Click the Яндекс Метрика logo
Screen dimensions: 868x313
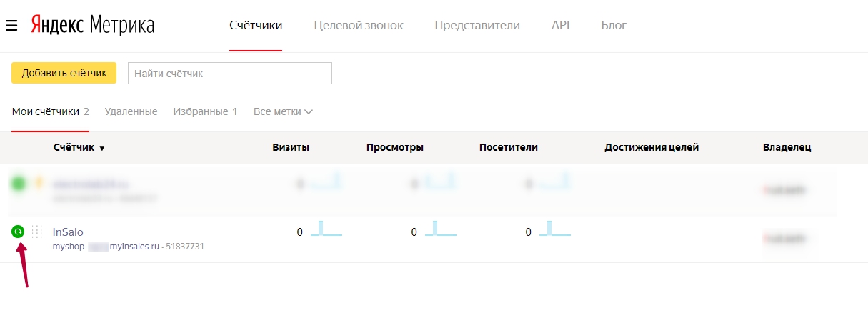pos(93,26)
